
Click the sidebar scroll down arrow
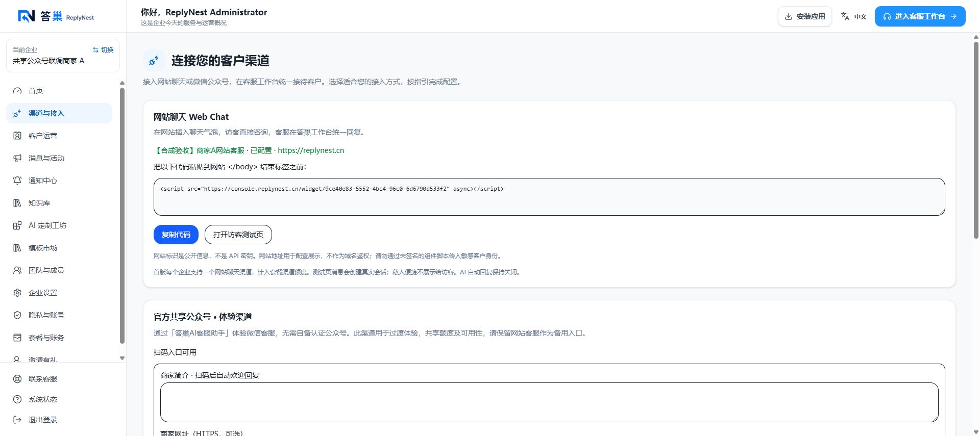tap(122, 358)
